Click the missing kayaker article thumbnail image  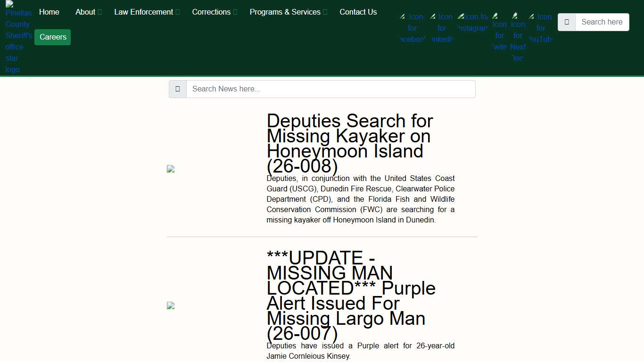click(x=171, y=169)
